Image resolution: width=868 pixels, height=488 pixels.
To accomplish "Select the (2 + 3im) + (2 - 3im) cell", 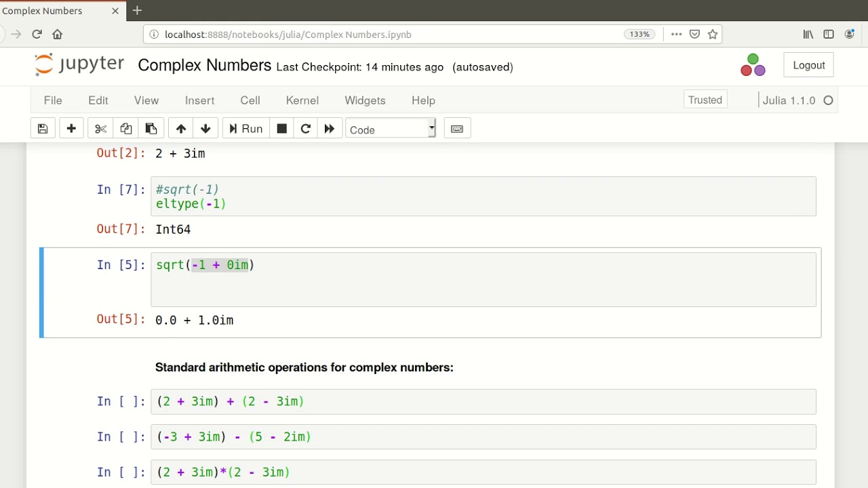I will 484,401.
